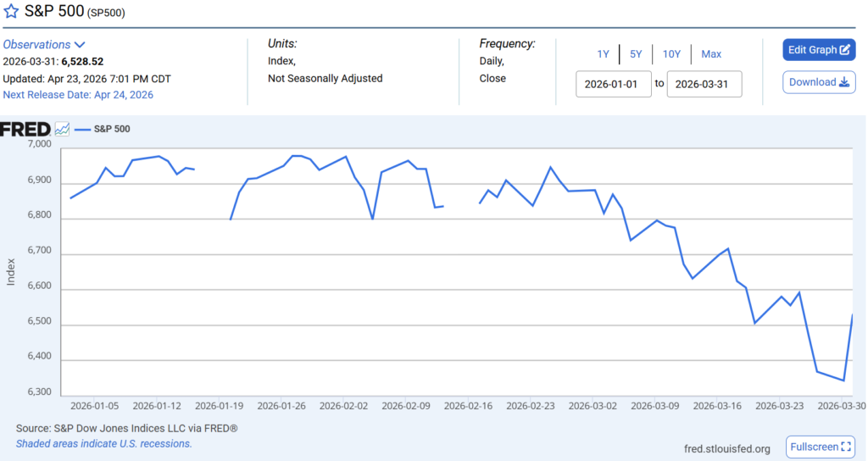Click the Fullscreen expand icon
Screen dimensions: 868x461
tap(846, 447)
